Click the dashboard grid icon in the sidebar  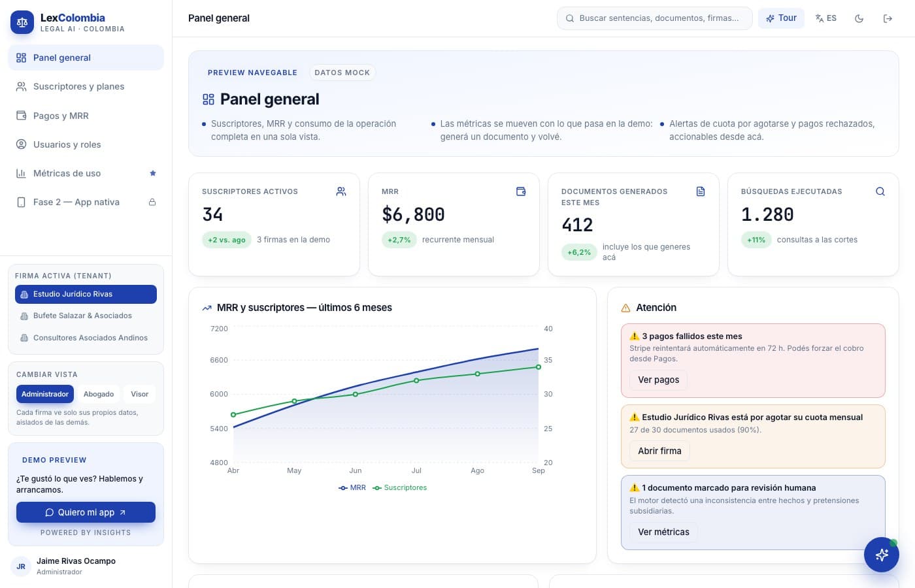pyautogui.click(x=21, y=57)
